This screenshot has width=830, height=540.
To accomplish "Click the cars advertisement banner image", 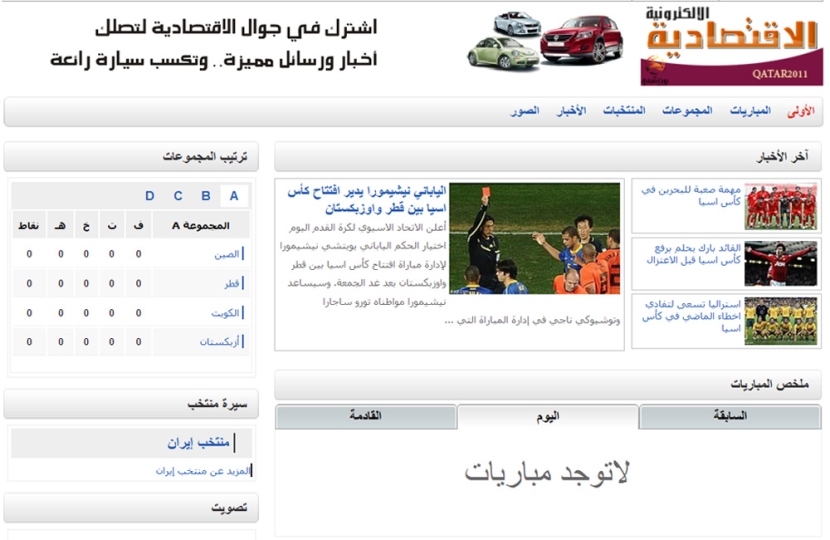I will tap(545, 41).
